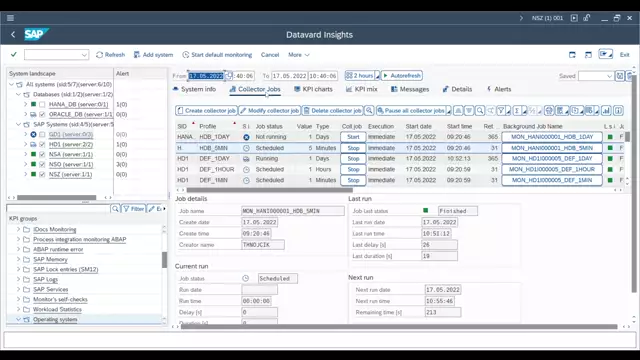This screenshot has width=640, height=360.
Task: Collapse the Databases tree node
Action: [18, 94]
